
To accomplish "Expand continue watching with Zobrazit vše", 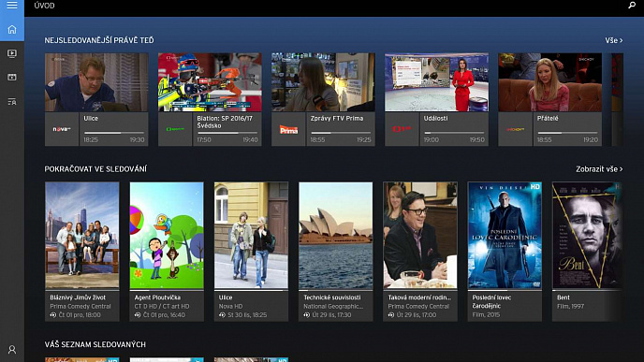I will (599, 169).
